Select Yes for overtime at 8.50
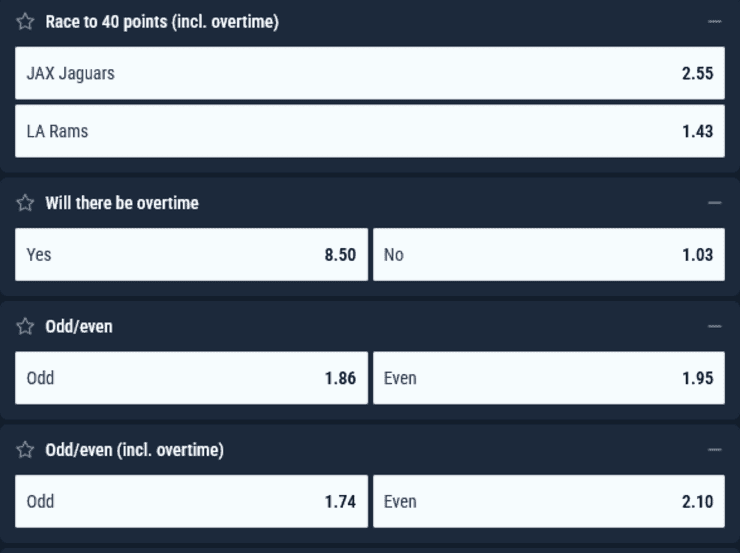Viewport: 740px width, 553px height. (191, 255)
